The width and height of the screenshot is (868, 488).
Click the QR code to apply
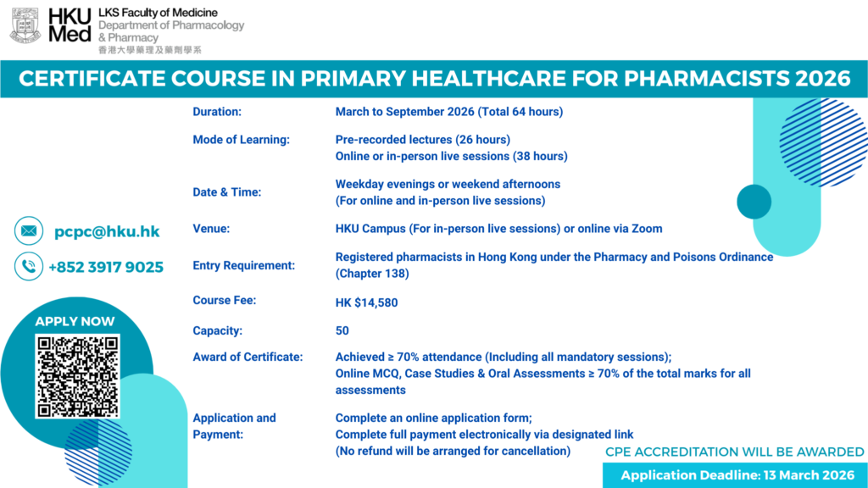click(x=77, y=376)
